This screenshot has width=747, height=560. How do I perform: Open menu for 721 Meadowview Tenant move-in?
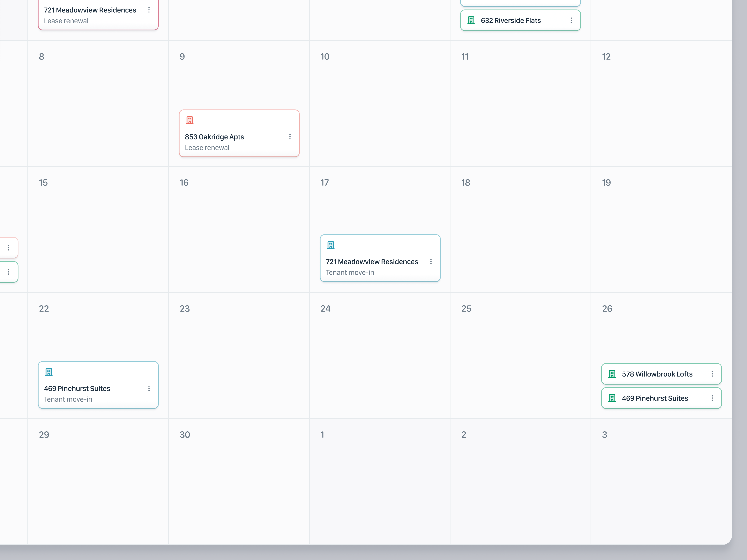431,262
